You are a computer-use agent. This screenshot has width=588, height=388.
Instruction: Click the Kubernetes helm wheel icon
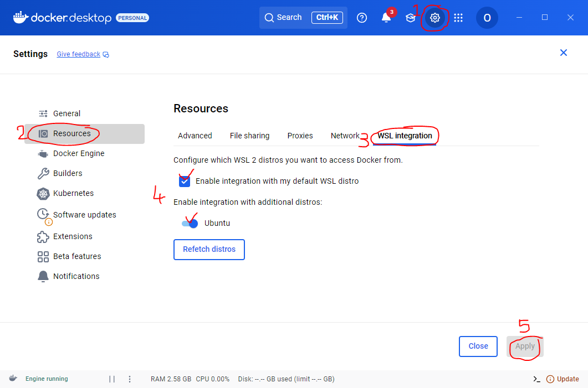[x=43, y=194]
